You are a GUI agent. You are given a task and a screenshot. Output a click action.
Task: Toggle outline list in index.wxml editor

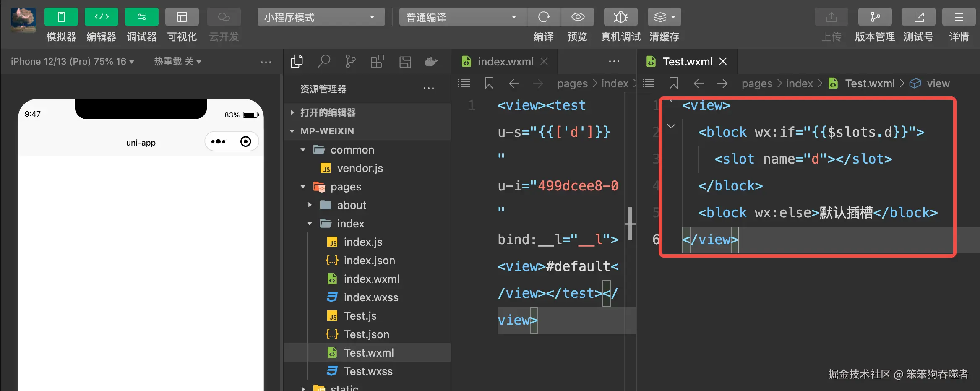tap(464, 83)
